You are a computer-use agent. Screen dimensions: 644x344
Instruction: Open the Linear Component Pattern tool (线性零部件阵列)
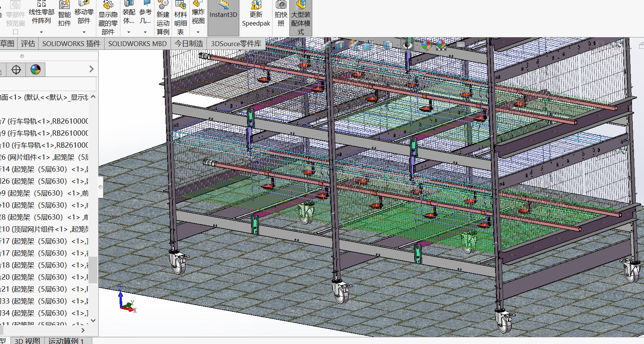coord(42,13)
